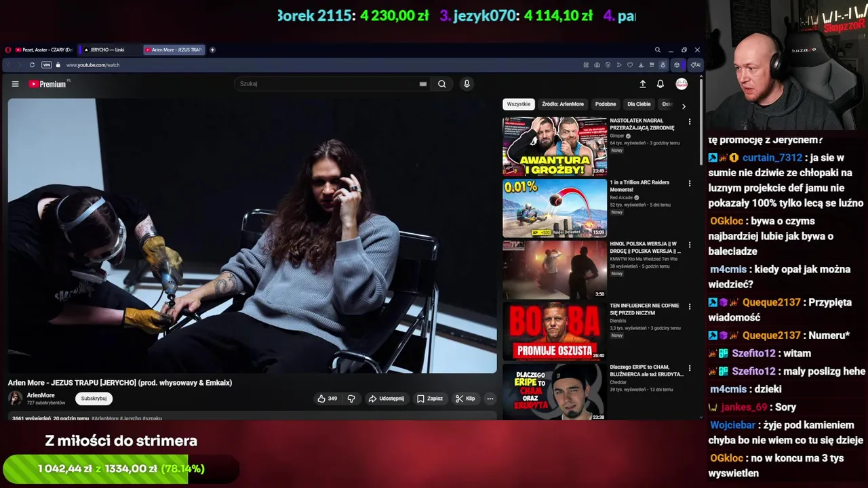Screen dimensions: 868x488
Task: Open the 0.01% ARC Raiders thumbnail
Action: 555,208
